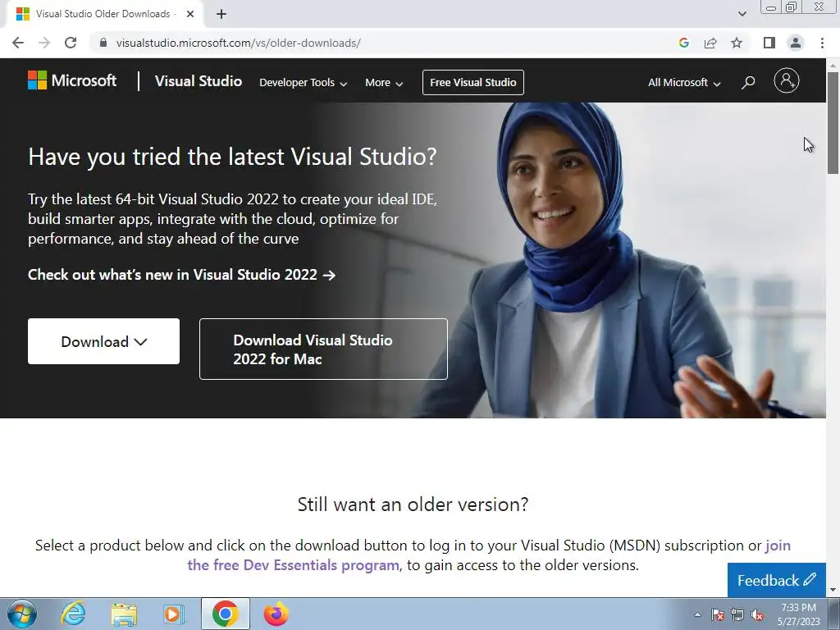Expand the More menu

384,83
